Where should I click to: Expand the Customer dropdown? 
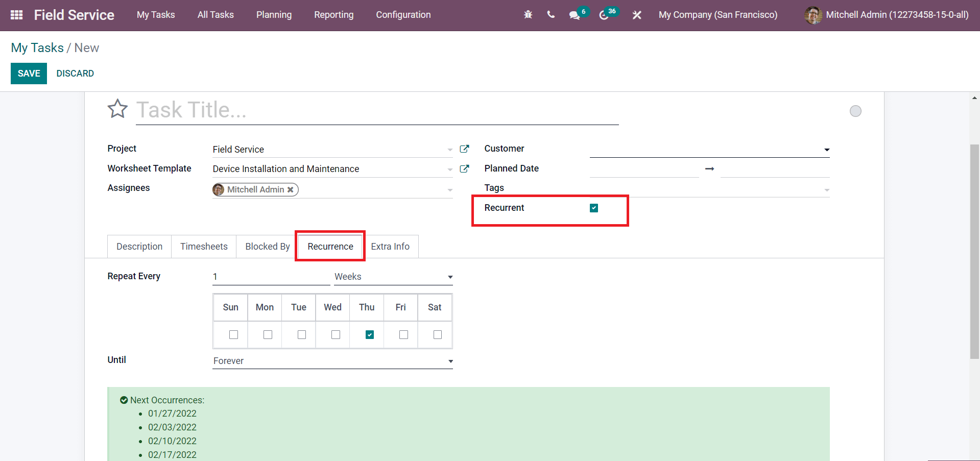(826, 150)
